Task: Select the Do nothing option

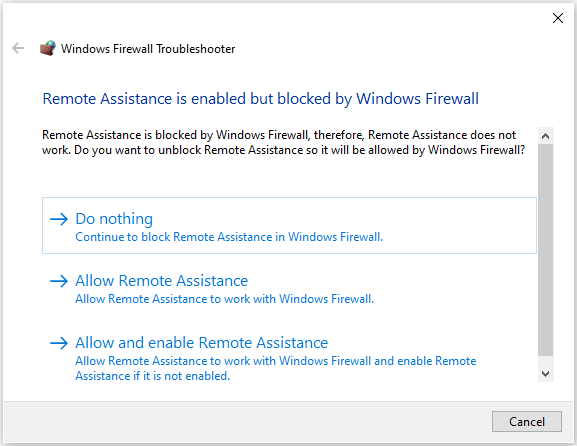Action: pyautogui.click(x=289, y=226)
